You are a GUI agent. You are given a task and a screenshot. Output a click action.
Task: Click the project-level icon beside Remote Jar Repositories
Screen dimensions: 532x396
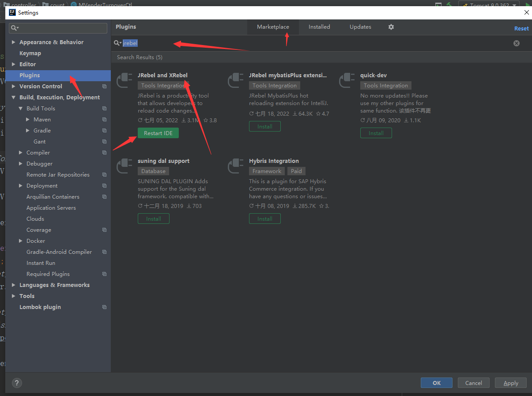(x=105, y=175)
